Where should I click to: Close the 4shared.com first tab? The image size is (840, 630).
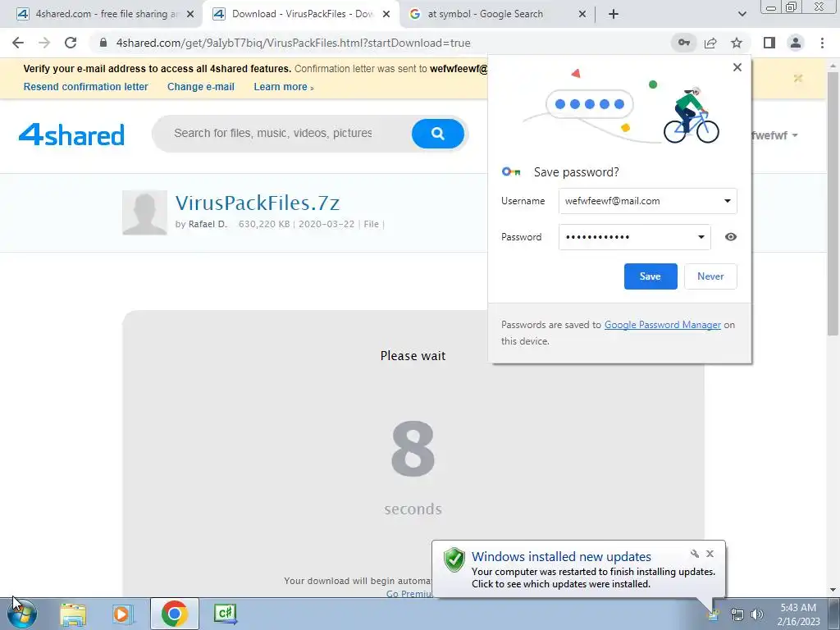[x=190, y=15]
